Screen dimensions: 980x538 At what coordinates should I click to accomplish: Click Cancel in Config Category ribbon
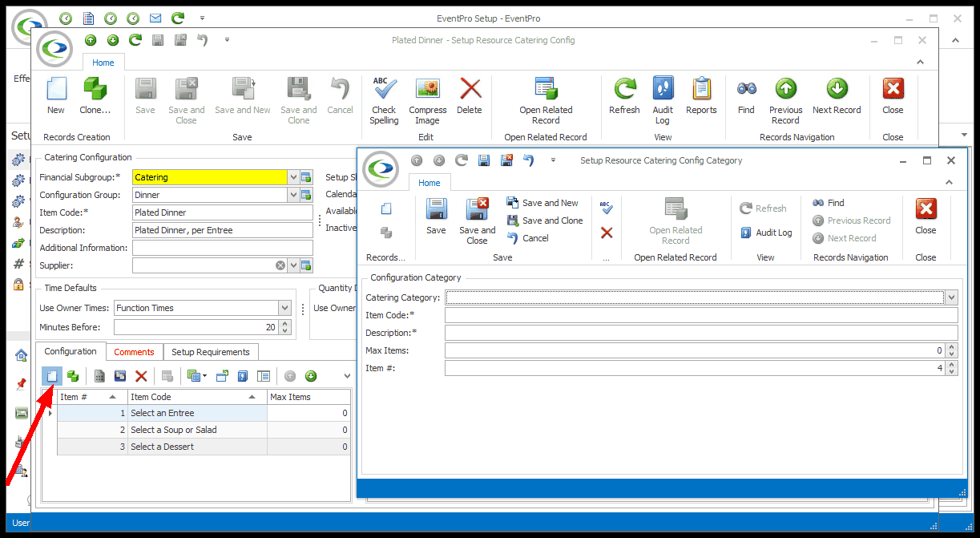point(528,238)
